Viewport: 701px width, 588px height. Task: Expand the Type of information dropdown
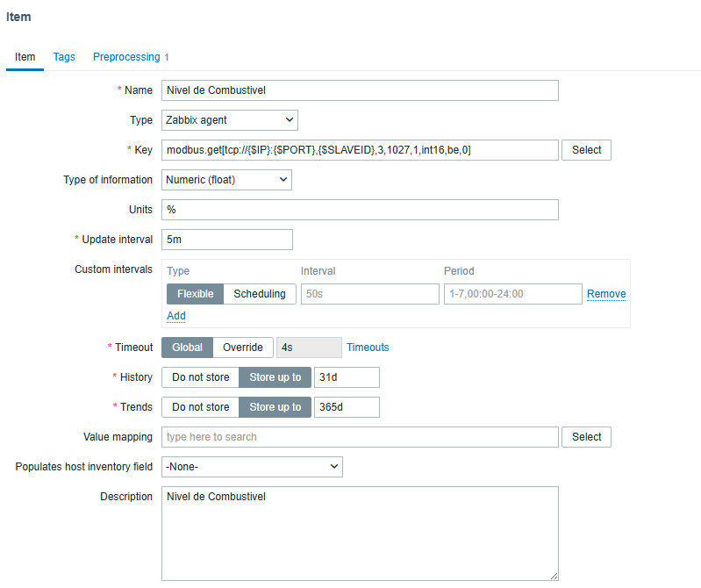[226, 180]
